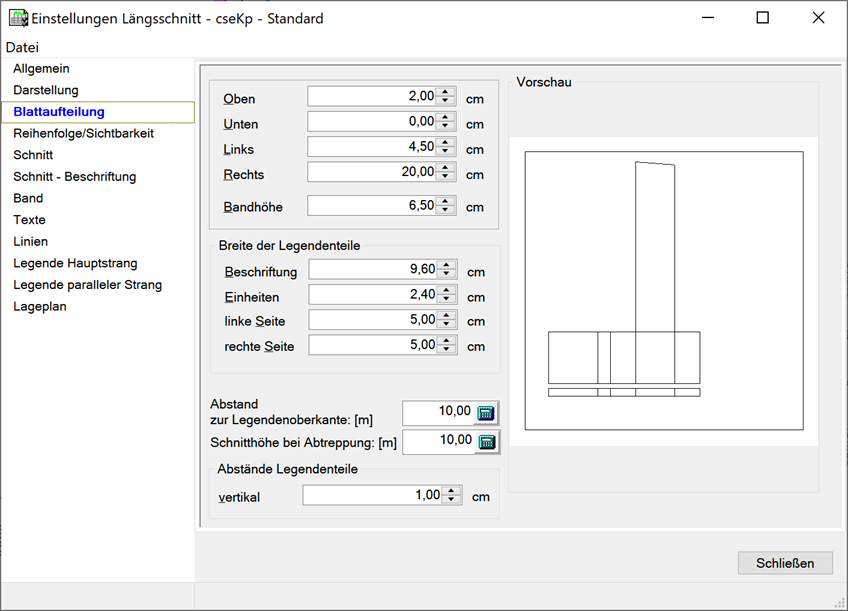Go to Legende Hauptstrang section
848x611 pixels.
(x=75, y=263)
